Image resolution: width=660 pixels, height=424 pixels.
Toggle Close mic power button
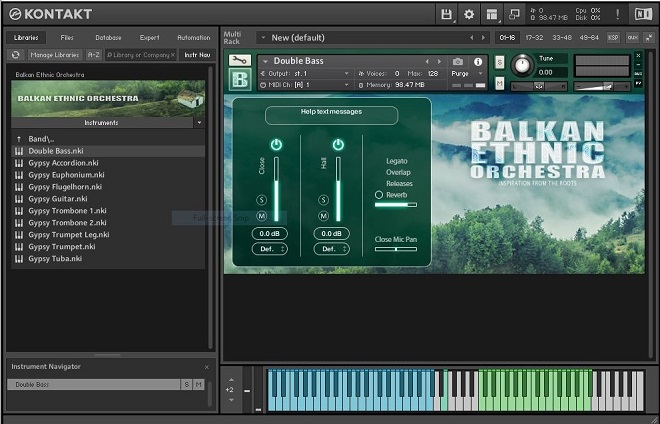click(x=276, y=144)
